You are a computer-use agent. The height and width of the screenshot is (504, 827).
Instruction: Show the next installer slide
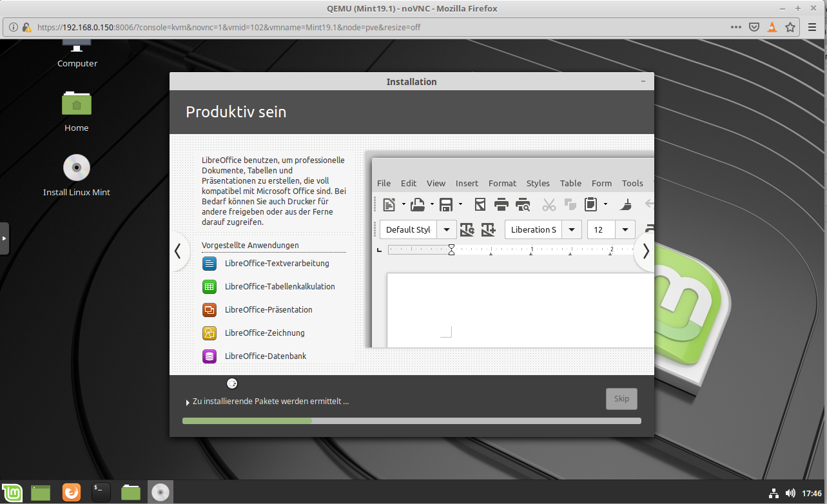[645, 252]
